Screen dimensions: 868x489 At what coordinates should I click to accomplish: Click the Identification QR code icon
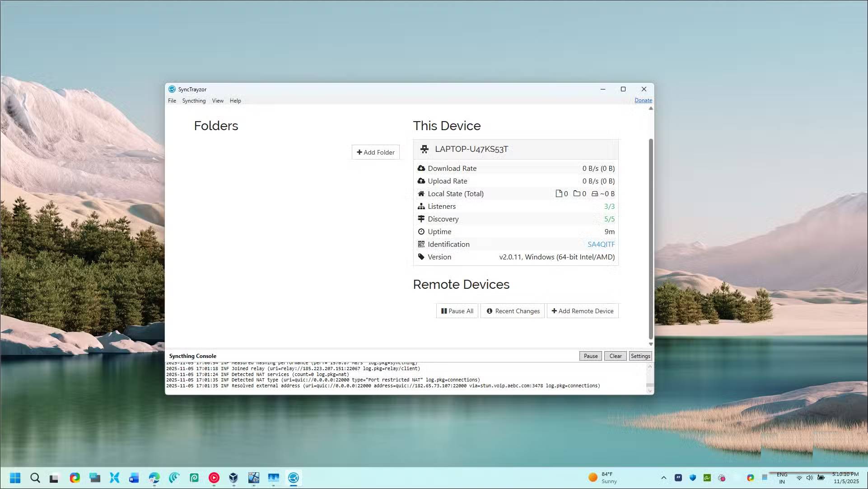(x=421, y=244)
